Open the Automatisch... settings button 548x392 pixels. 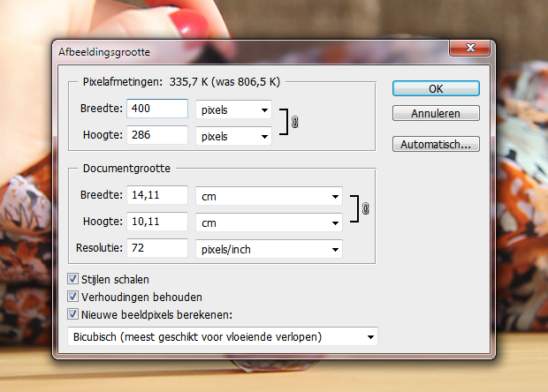point(436,144)
